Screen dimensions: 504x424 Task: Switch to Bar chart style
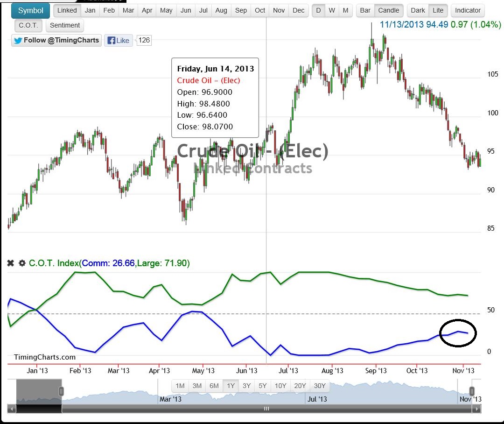pyautogui.click(x=365, y=10)
